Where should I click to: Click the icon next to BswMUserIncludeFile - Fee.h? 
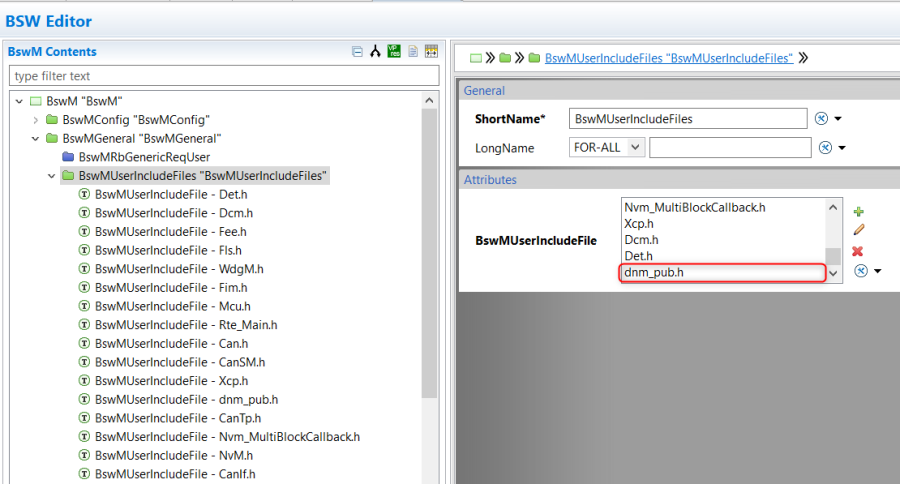(x=84, y=231)
